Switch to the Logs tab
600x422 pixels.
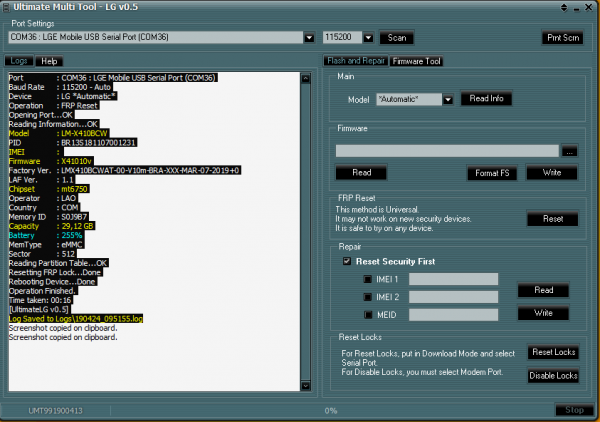click(x=19, y=61)
